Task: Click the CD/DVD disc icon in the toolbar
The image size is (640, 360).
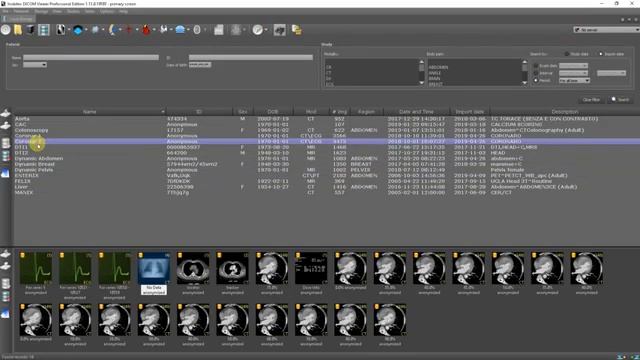Action: tap(6, 29)
